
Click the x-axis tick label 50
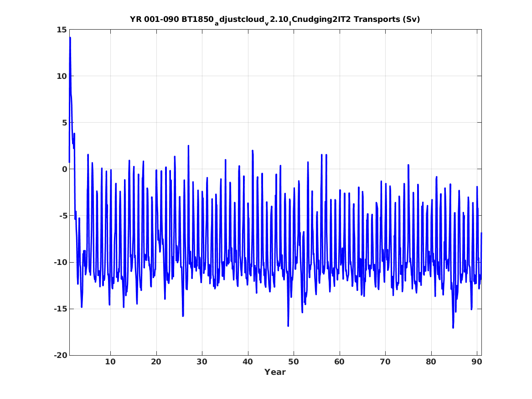coord(294,362)
